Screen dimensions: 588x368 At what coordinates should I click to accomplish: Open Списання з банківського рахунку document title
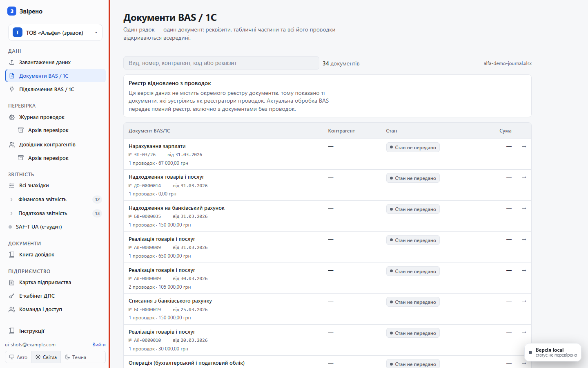tap(170, 301)
